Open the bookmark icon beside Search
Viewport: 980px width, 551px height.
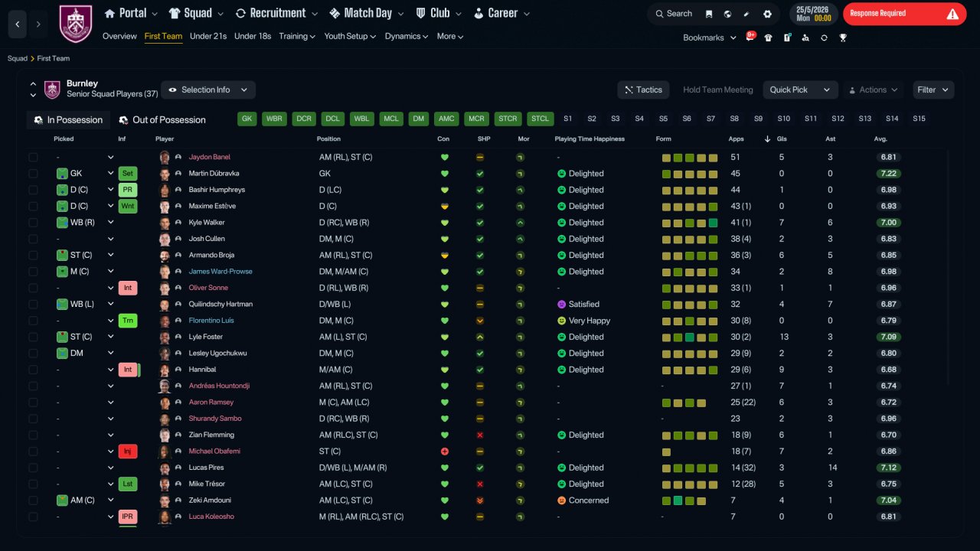point(709,14)
